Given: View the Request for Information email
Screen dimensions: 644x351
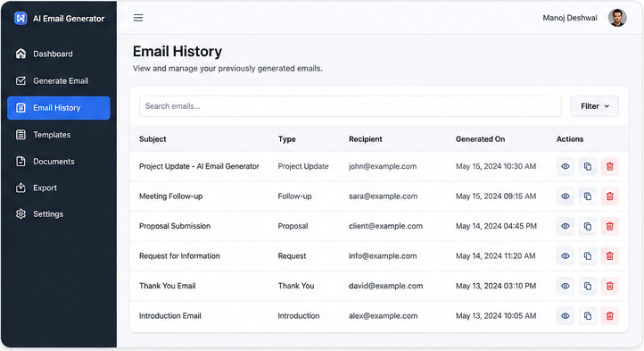Looking at the screenshot, I should click(566, 256).
